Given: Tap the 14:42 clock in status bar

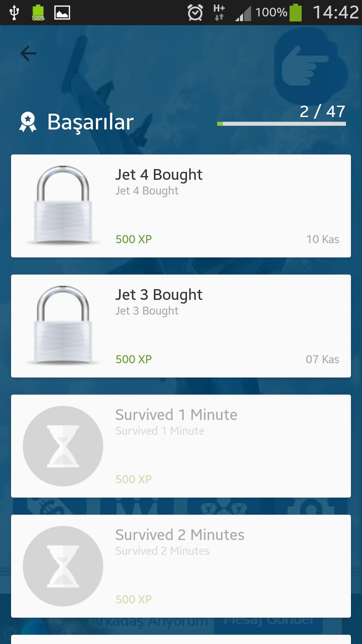Looking at the screenshot, I should [x=336, y=12].
